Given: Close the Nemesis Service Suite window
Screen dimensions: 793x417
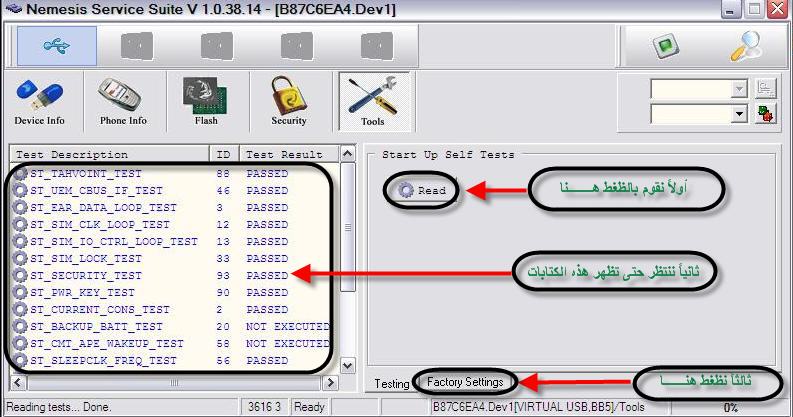Looking at the screenshot, I should pos(778,9).
